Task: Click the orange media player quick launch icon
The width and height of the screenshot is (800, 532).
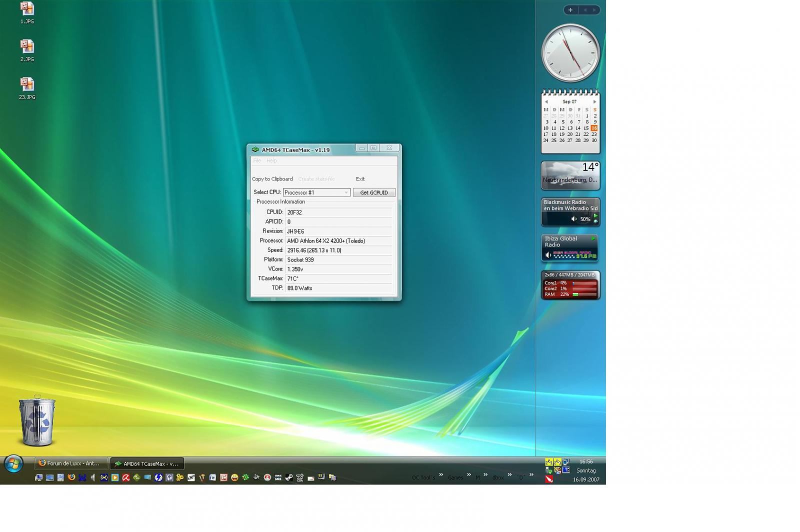Action: pyautogui.click(x=115, y=477)
